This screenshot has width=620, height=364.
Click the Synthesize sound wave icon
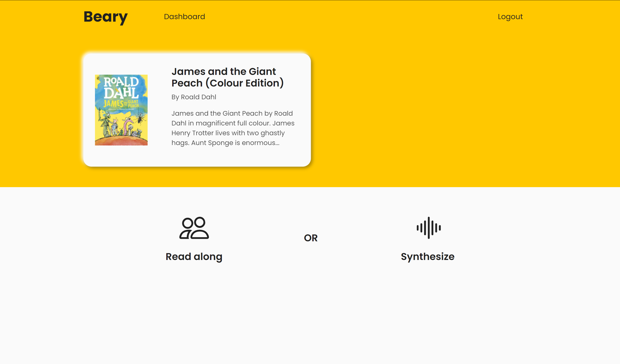(x=429, y=228)
